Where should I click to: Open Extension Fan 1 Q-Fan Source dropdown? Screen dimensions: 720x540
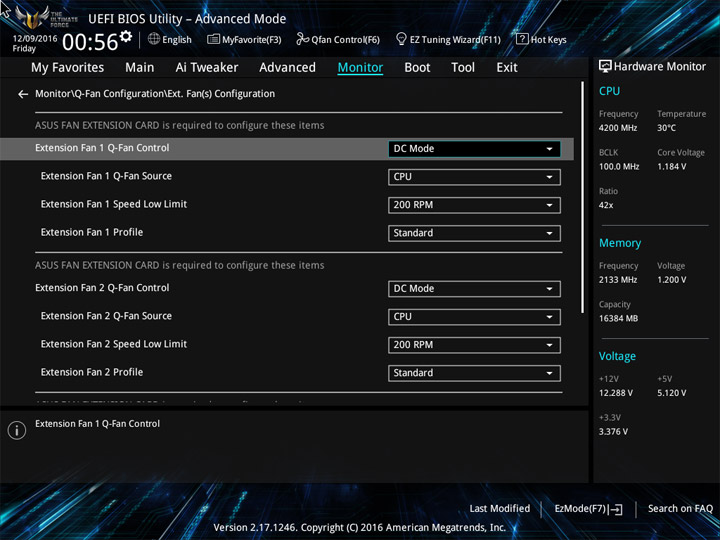[474, 177]
